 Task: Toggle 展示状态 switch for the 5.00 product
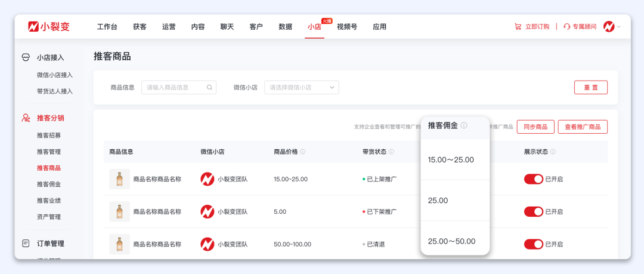click(534, 211)
